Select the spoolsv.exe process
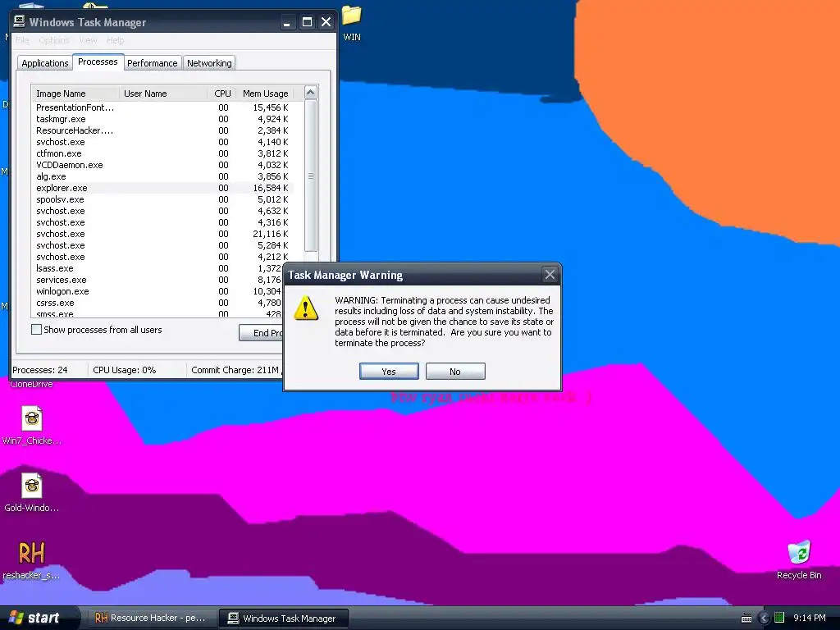Image resolution: width=840 pixels, height=630 pixels. click(162, 199)
